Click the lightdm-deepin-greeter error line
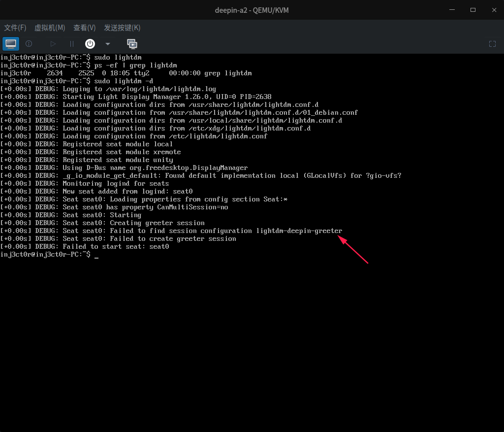The image size is (504, 432). pyautogui.click(x=299, y=231)
